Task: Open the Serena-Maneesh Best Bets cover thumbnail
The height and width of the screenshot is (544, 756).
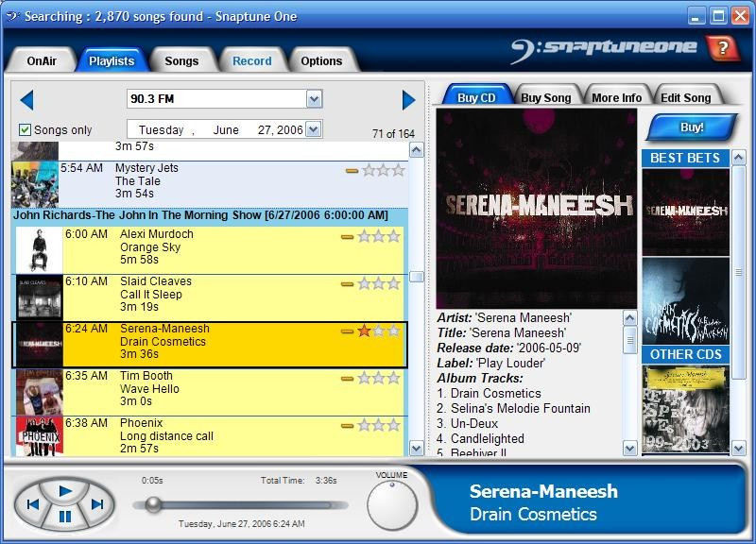Action: pos(686,212)
